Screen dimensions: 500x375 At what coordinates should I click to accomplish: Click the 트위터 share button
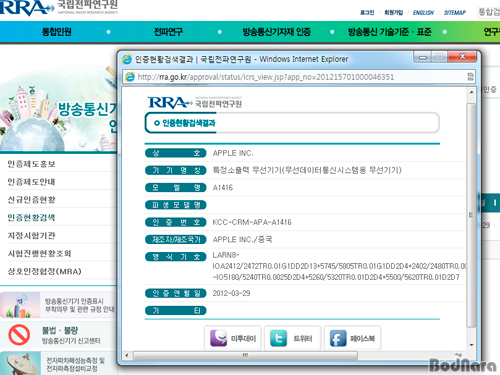point(292,338)
